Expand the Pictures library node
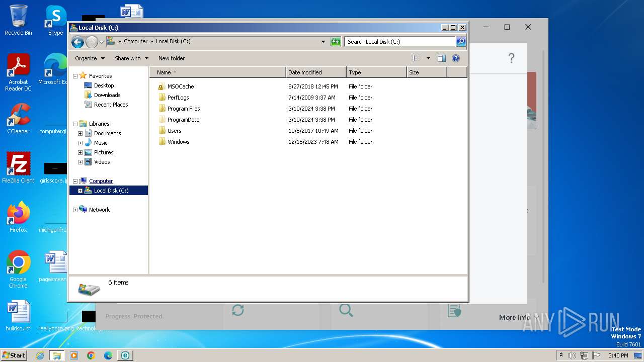Viewport: 644px width, 362px height. point(80,152)
